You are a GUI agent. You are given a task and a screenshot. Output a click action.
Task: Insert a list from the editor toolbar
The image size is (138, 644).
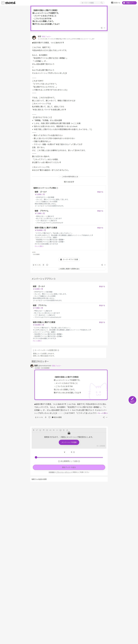pos(47,430)
